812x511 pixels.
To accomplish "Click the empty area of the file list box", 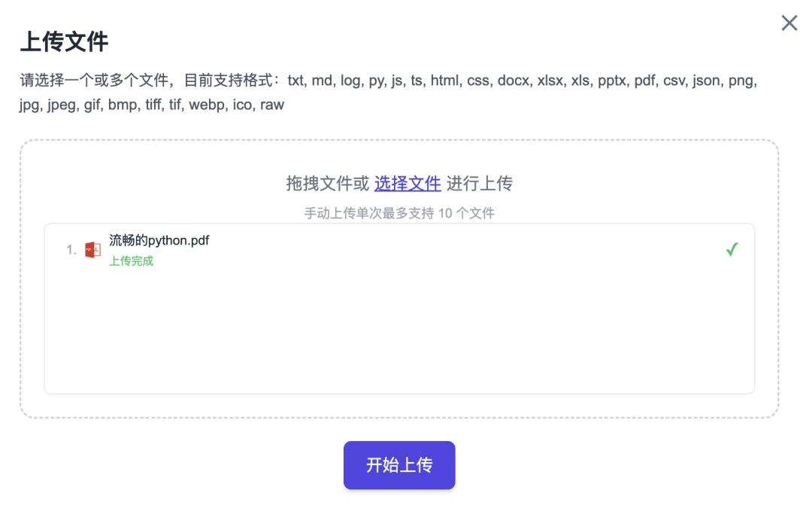I will 399,332.
